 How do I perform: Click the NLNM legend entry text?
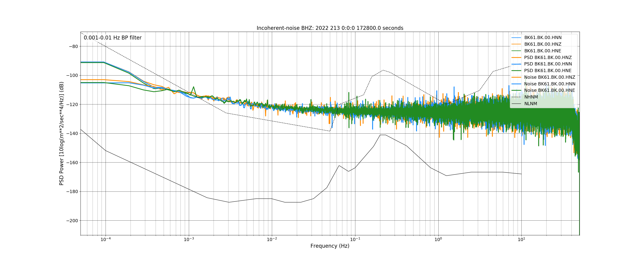[x=531, y=104]
